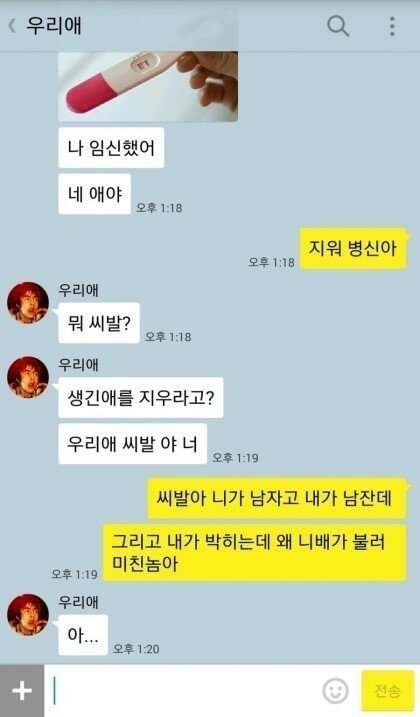
Task: Open the emoticon smiley picker
Action: pyautogui.click(x=335, y=690)
